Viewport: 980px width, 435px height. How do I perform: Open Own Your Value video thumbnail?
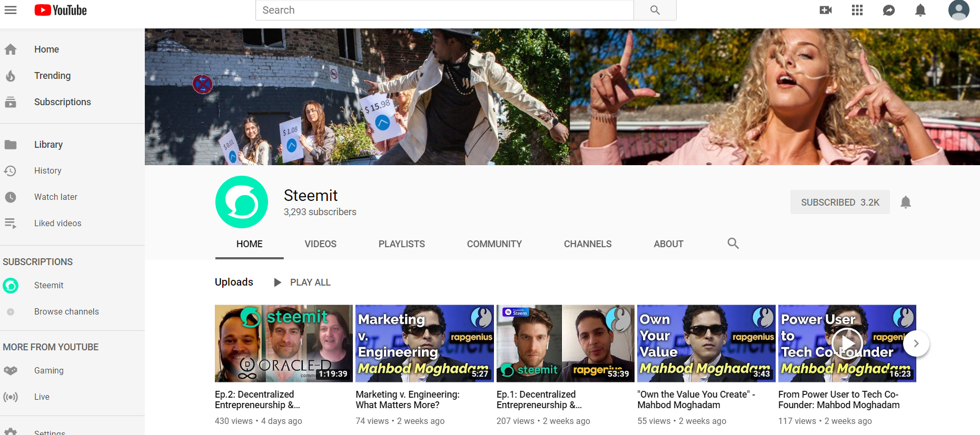coord(706,343)
